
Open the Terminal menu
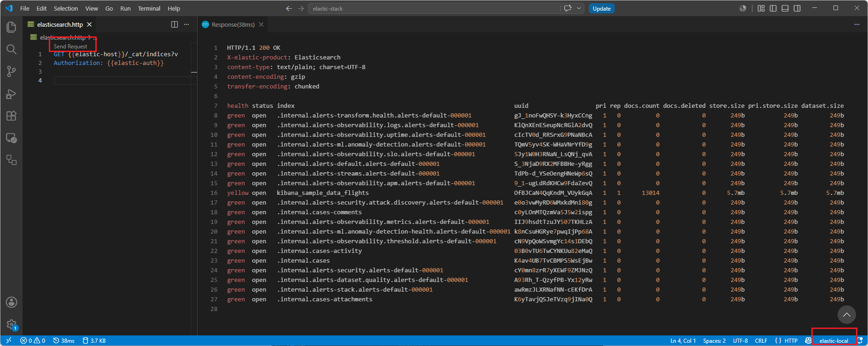click(149, 8)
